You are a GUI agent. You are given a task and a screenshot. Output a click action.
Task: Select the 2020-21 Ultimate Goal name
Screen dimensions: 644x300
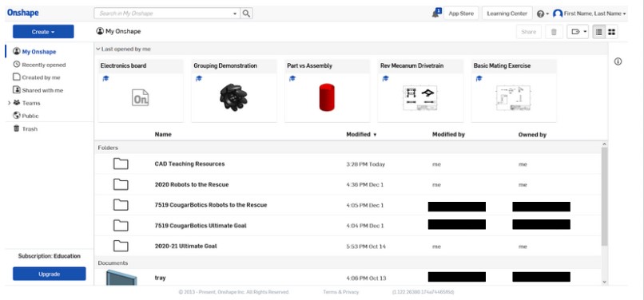185,247
